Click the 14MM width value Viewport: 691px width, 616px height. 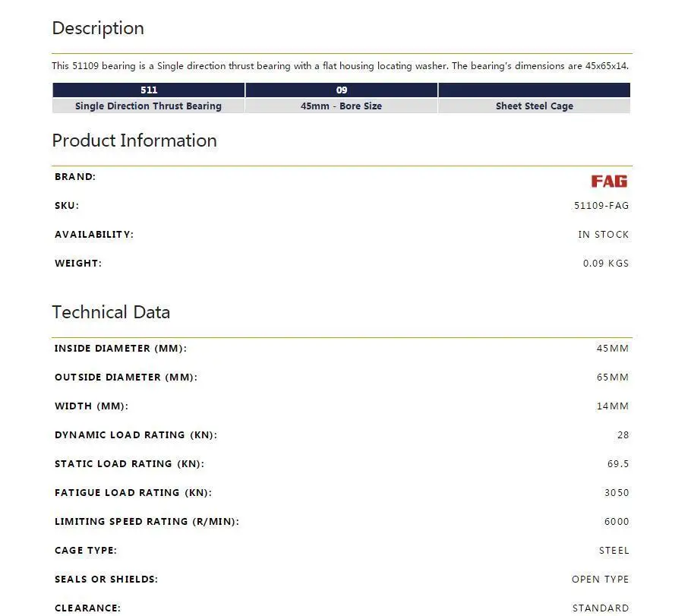coord(613,406)
